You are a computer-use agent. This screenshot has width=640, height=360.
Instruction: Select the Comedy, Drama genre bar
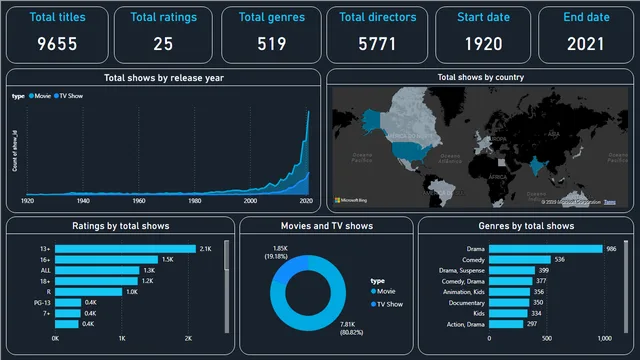511,281
